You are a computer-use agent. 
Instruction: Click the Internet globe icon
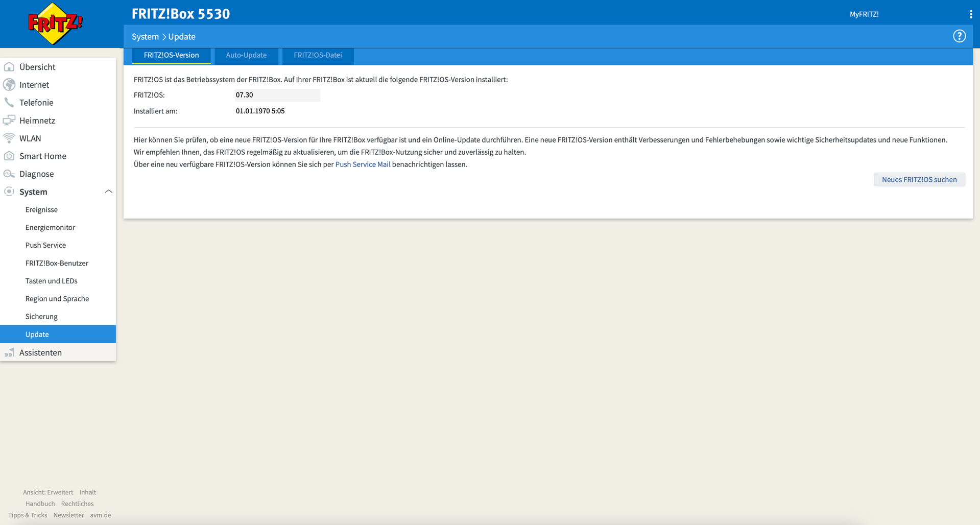click(9, 85)
